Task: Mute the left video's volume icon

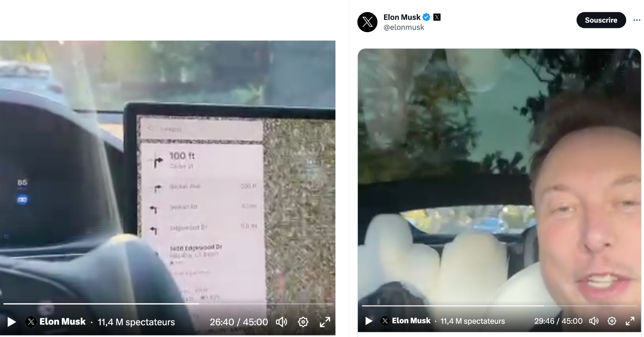Action: (282, 322)
